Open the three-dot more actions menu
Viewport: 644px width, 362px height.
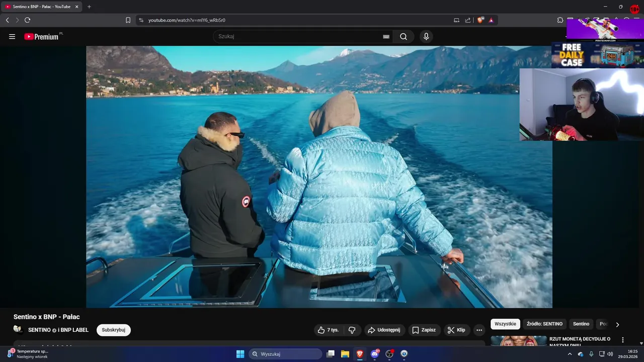(479, 330)
